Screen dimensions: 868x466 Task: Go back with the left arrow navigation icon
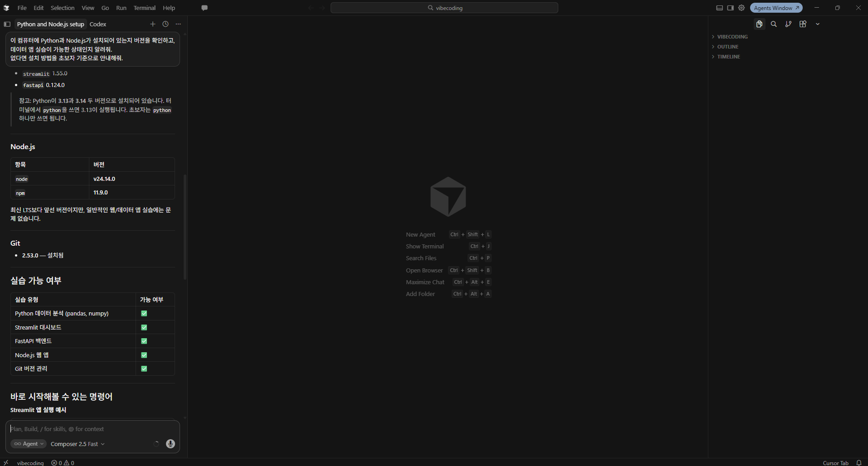(x=311, y=8)
